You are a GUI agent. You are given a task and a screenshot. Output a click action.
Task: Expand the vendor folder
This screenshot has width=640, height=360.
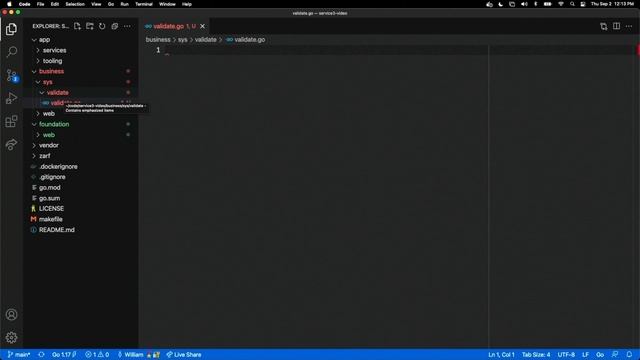[x=81, y=145]
